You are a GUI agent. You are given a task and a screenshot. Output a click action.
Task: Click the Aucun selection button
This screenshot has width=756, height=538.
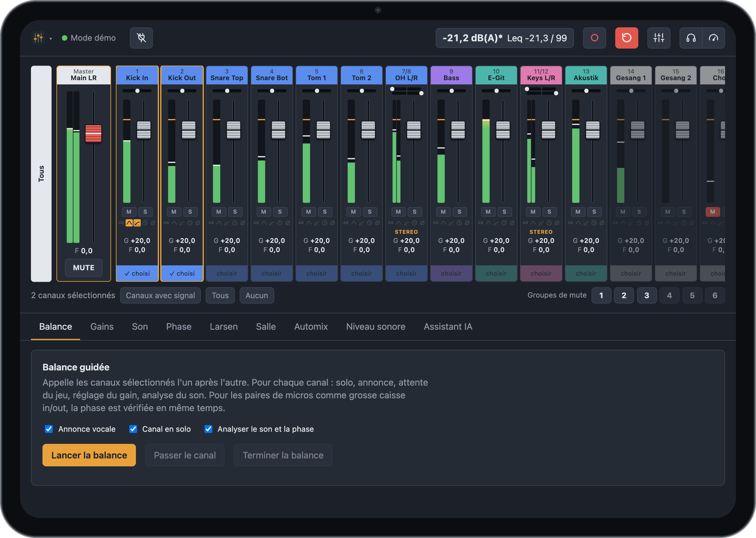tap(256, 295)
